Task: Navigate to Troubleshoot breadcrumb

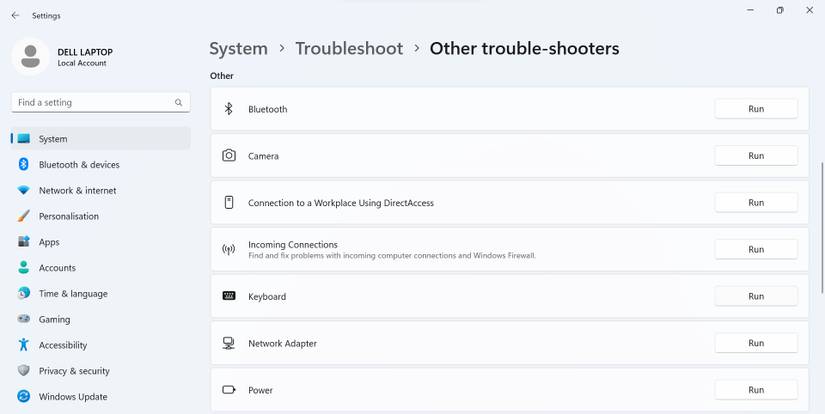Action: [349, 48]
